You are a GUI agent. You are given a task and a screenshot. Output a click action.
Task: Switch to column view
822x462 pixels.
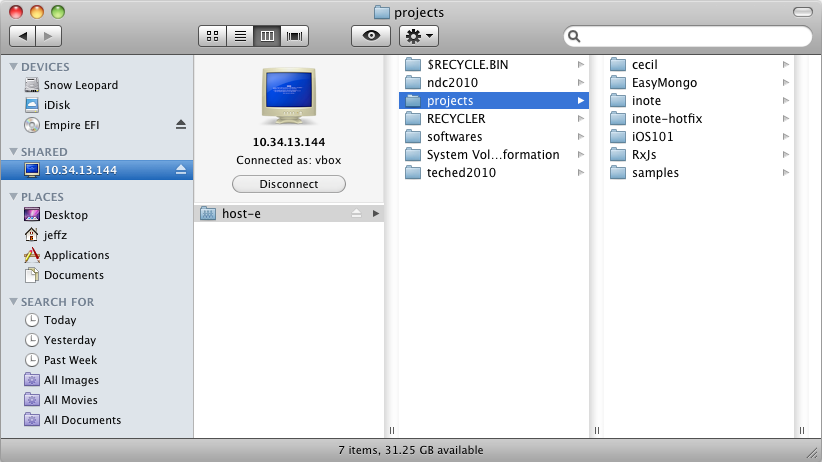[267, 36]
